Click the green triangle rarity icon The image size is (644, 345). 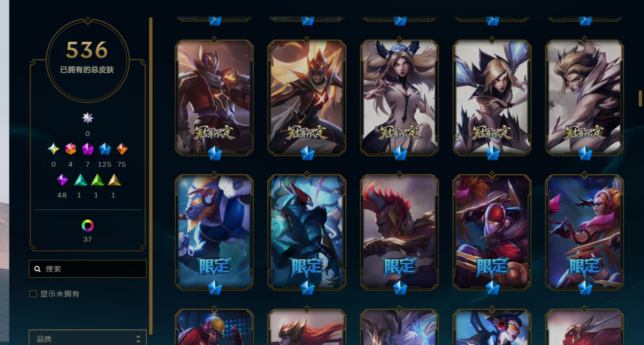(97, 180)
